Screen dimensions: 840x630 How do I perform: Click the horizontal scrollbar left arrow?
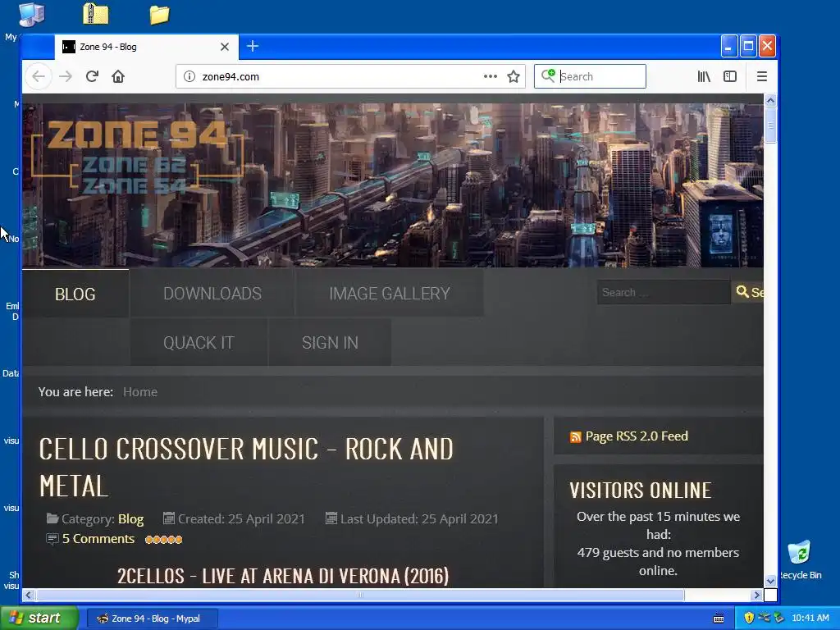(x=29, y=595)
